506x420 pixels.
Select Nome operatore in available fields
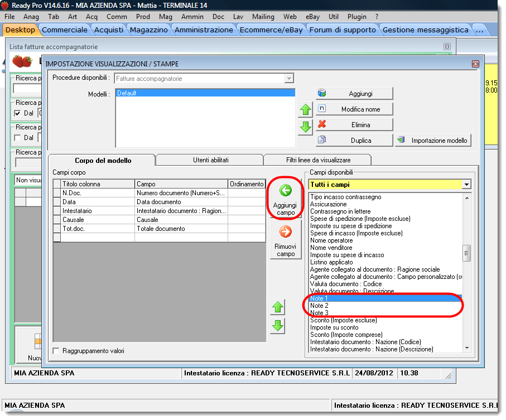[x=385, y=240]
